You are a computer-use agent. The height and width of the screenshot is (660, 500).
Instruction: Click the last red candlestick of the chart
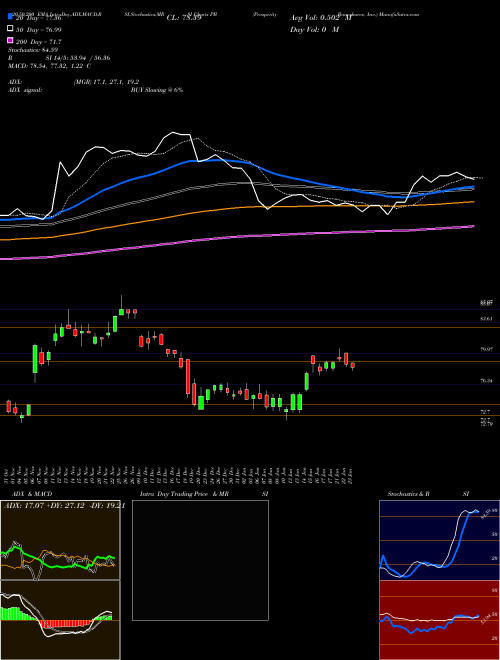click(x=353, y=366)
